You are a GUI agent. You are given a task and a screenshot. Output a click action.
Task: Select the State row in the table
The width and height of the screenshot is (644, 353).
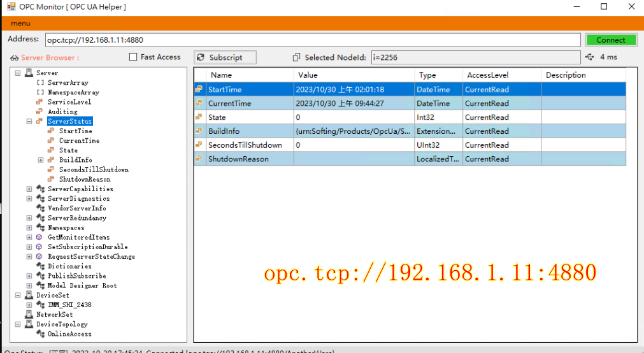click(x=410, y=117)
